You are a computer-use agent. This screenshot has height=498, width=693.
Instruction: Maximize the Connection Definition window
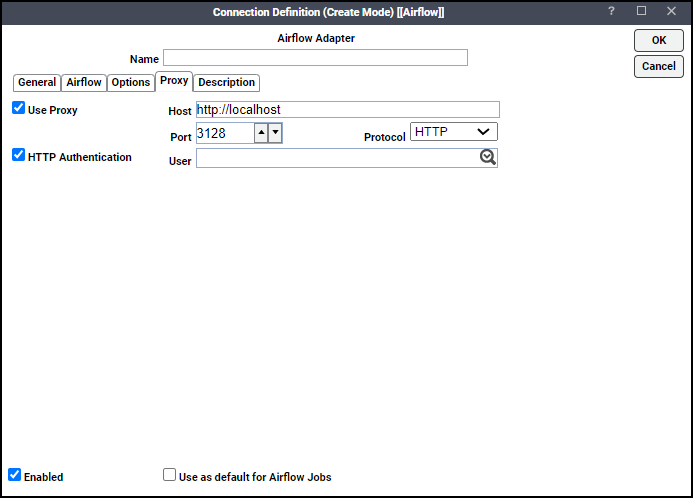pyautogui.click(x=641, y=11)
